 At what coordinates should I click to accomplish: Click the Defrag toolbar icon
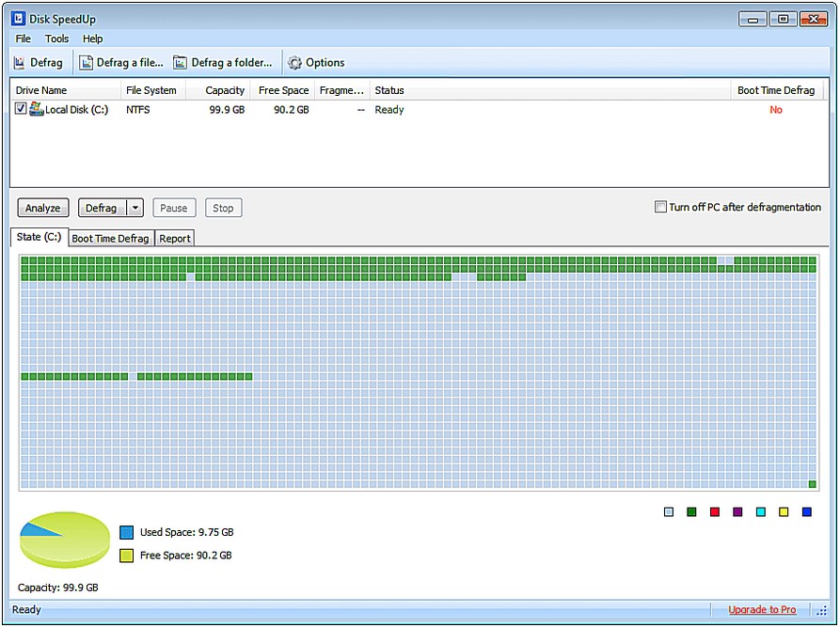(20, 63)
